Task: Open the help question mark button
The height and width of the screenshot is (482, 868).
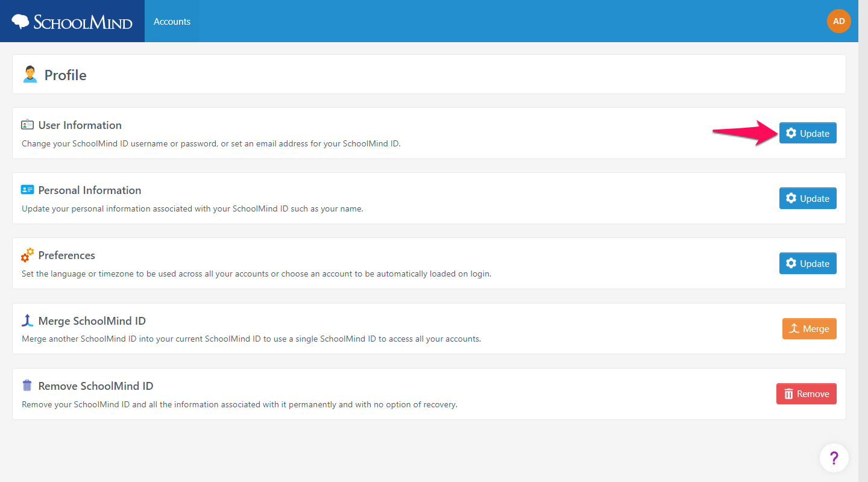Action: [834, 458]
